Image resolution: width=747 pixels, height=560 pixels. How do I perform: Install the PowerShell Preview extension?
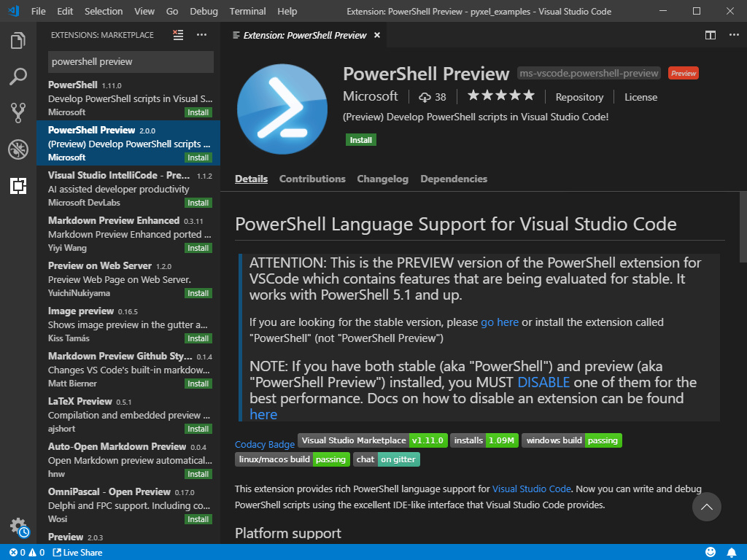tap(360, 139)
